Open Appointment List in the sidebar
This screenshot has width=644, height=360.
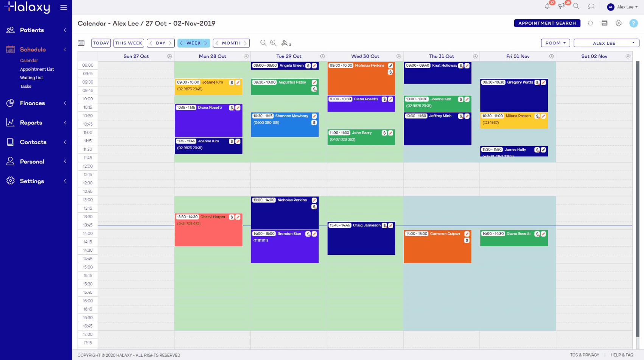coord(37,69)
